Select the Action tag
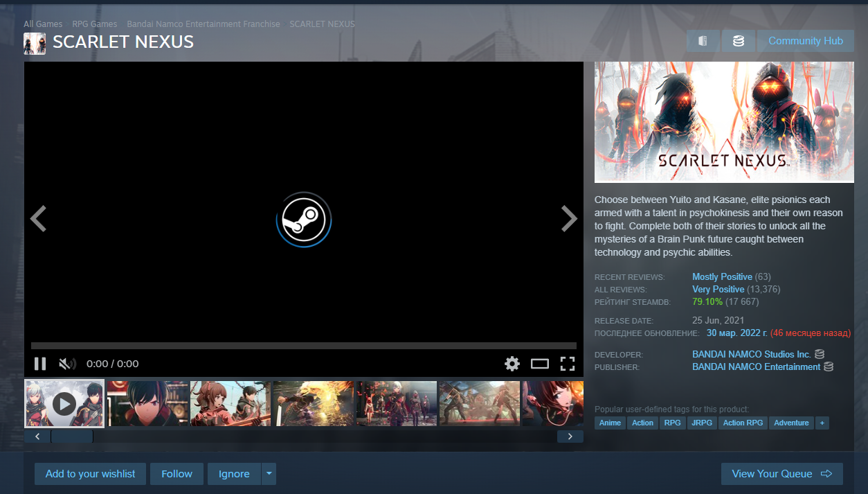This screenshot has height=494, width=868. point(642,423)
